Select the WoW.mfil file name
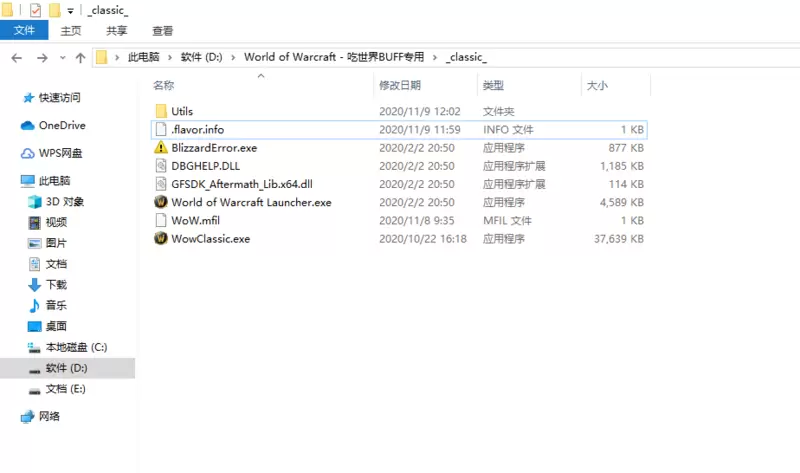 [195, 220]
